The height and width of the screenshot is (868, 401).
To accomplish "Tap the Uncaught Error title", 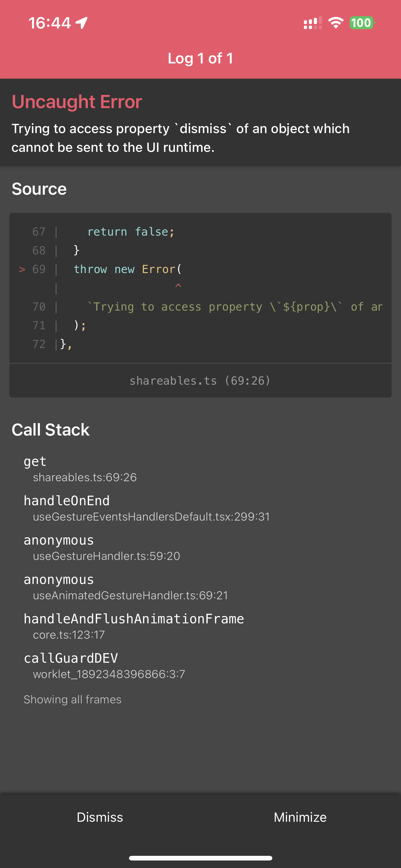I will (77, 102).
